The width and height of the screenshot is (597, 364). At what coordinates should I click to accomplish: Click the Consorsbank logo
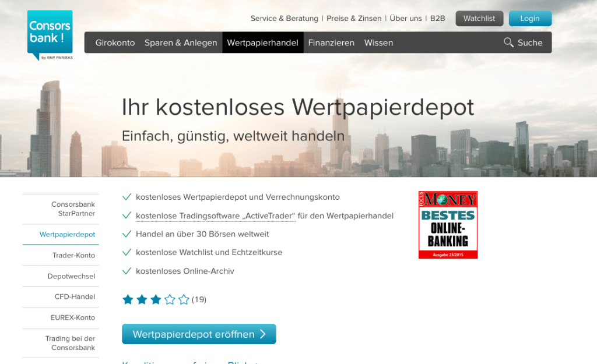pyautogui.click(x=50, y=35)
